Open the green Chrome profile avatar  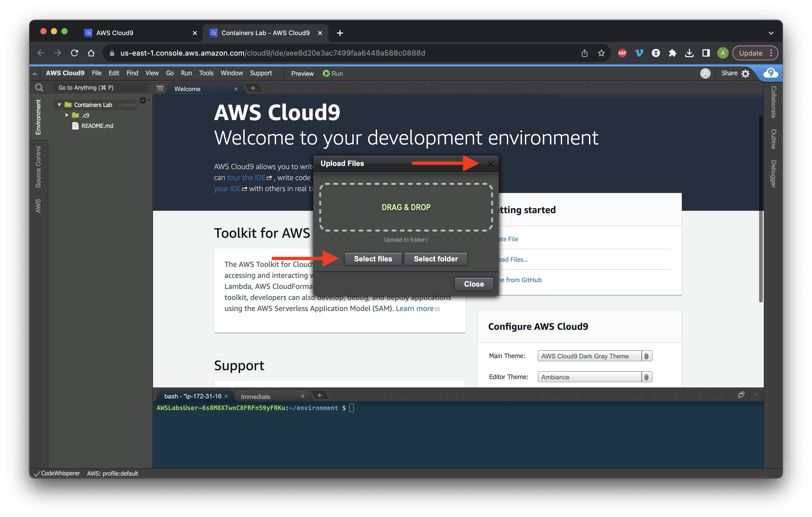723,53
